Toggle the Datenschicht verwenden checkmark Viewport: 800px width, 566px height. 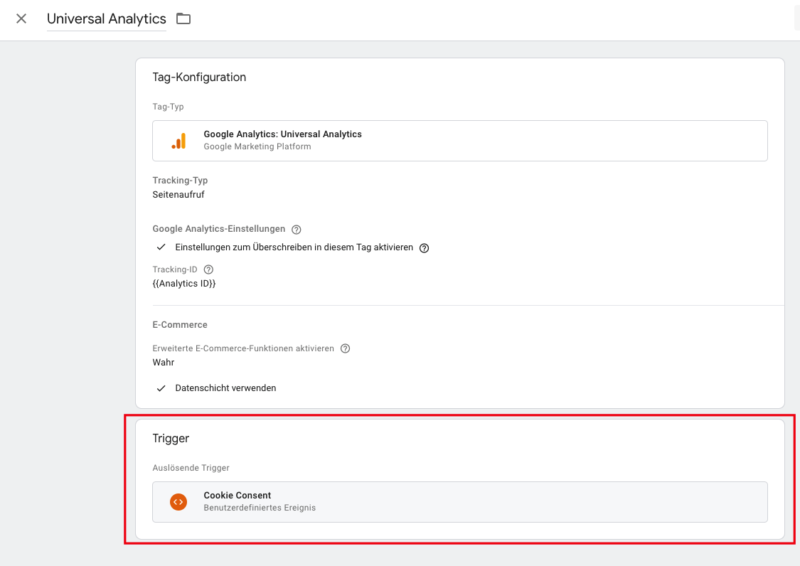point(161,388)
